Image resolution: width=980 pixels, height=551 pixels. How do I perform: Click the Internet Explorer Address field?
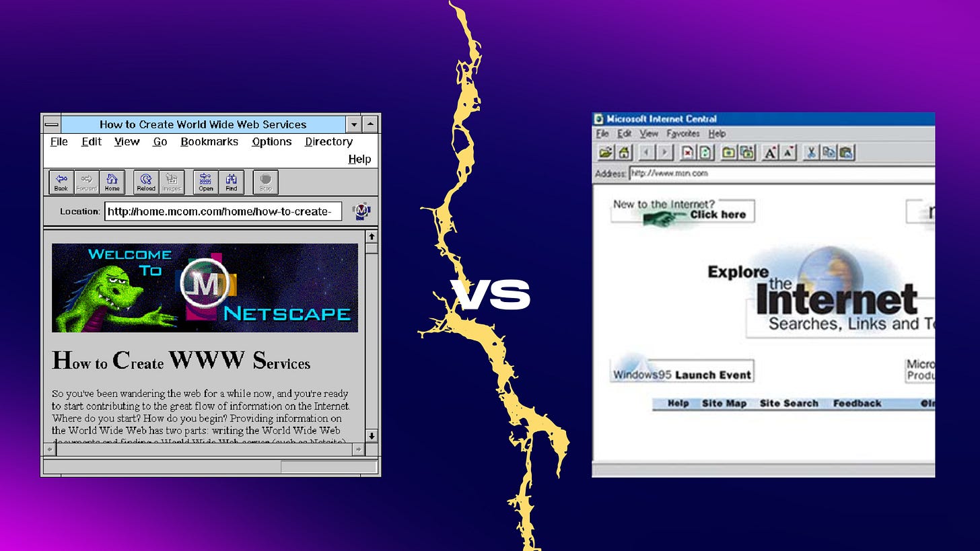pyautogui.click(x=781, y=174)
